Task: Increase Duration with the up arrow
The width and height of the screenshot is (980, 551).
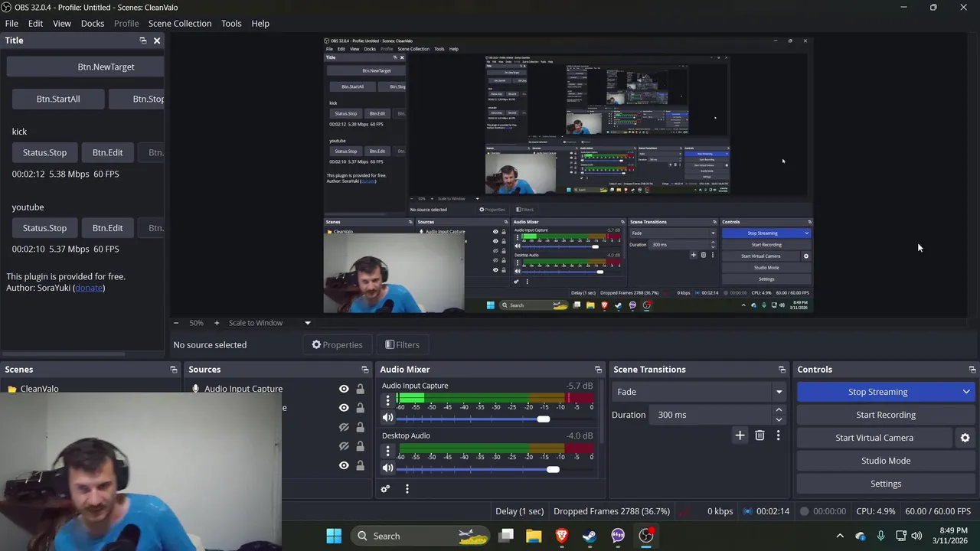Action: (779, 410)
